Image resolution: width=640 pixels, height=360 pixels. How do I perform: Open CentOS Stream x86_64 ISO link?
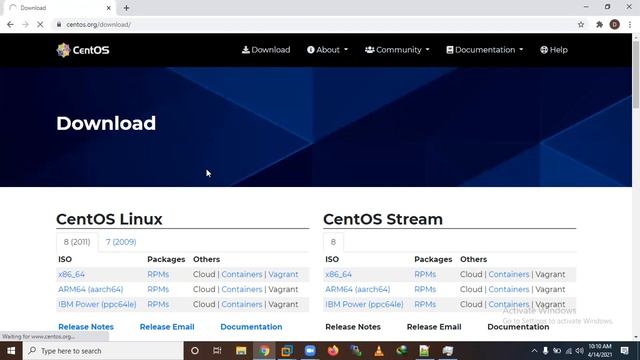(338, 274)
